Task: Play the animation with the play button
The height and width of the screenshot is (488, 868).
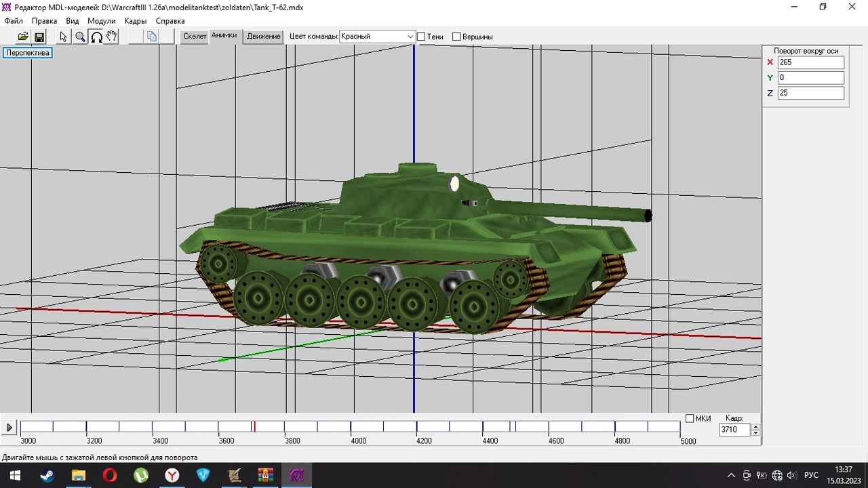Action: point(9,427)
